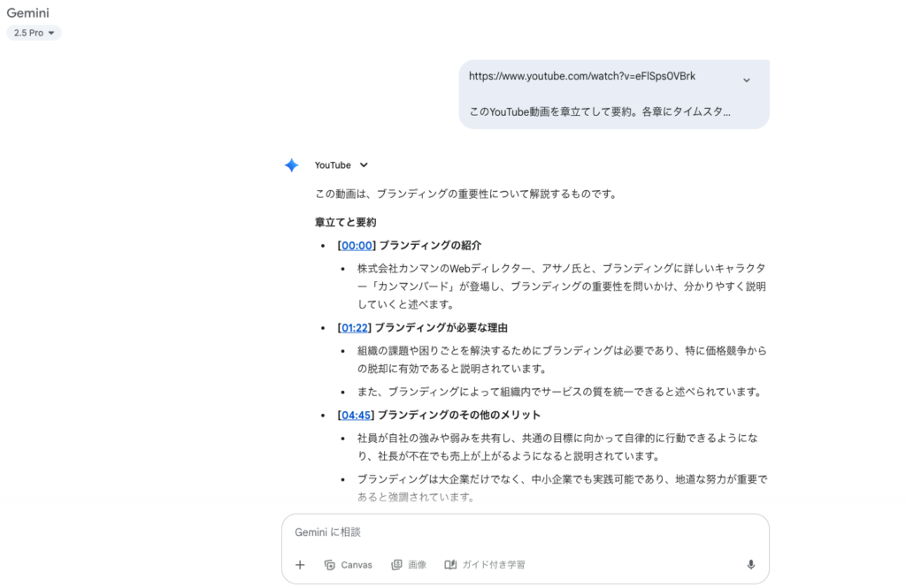Select the 画像 image tool button
The width and height of the screenshot is (906, 588).
(x=409, y=565)
